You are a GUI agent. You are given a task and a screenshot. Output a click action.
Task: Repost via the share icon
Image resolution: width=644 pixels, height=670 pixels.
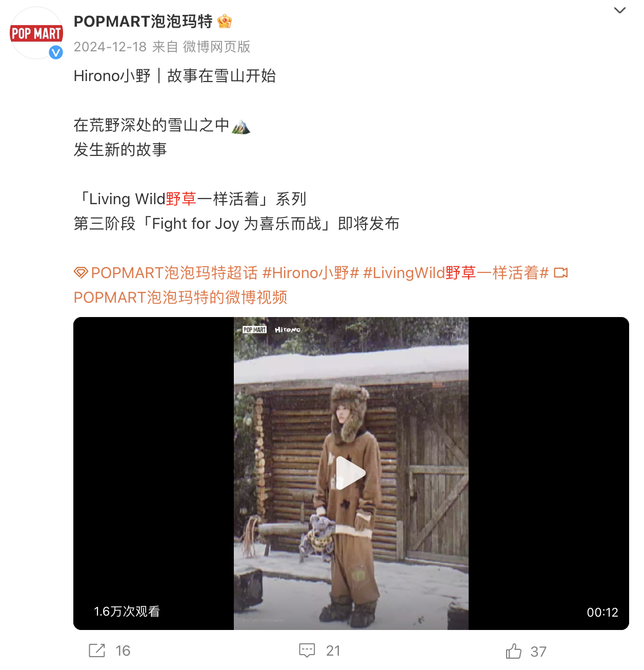pyautogui.click(x=97, y=651)
